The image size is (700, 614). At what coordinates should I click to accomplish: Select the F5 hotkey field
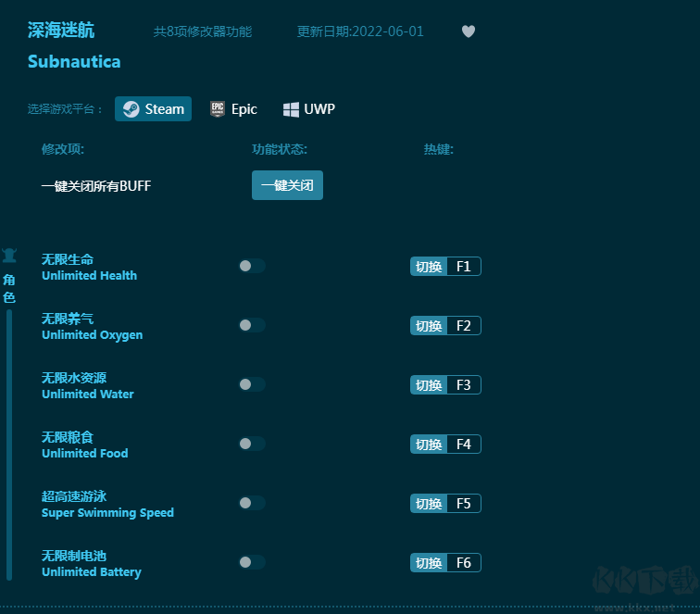coord(464,504)
